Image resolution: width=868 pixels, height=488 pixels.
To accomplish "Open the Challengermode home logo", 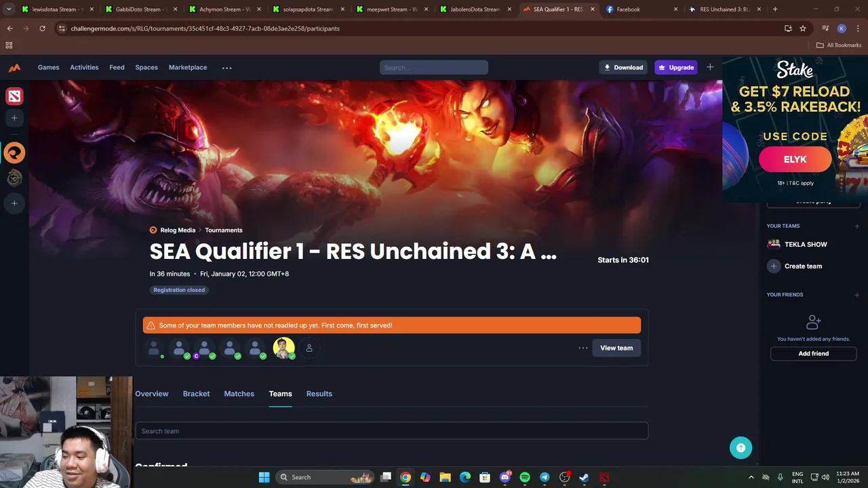I will [x=14, y=68].
